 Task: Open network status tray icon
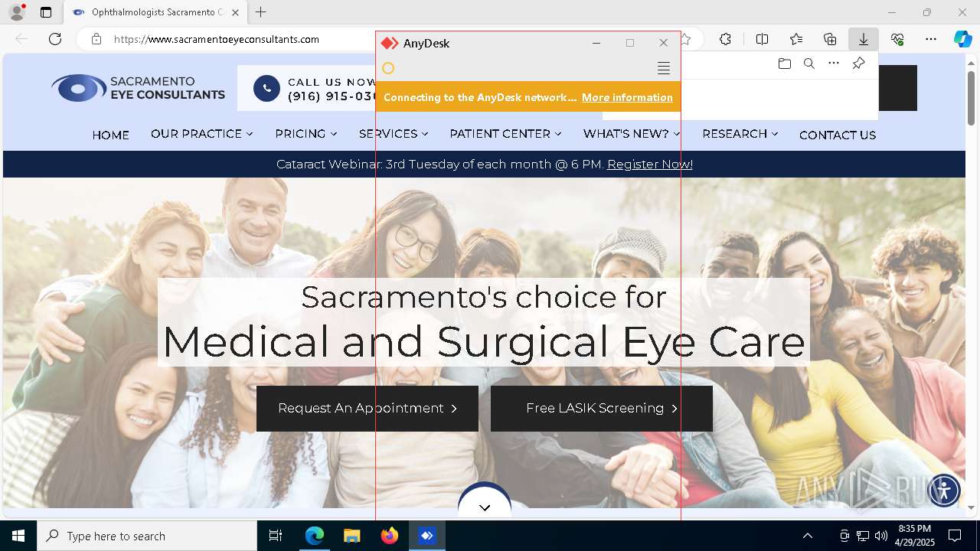pyautogui.click(x=863, y=536)
